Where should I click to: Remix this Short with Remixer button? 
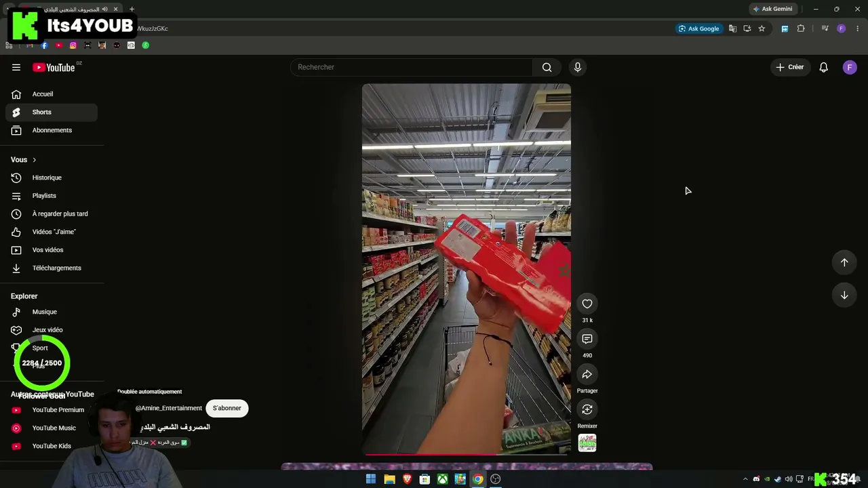pos(587,409)
